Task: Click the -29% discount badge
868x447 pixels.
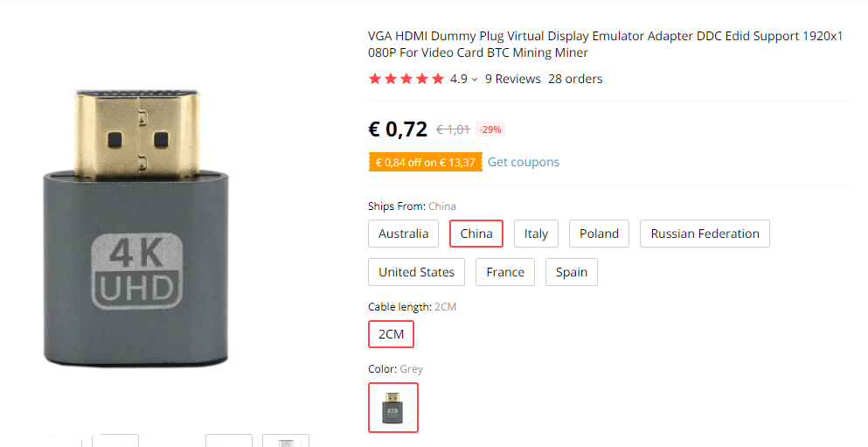Action: [x=490, y=129]
